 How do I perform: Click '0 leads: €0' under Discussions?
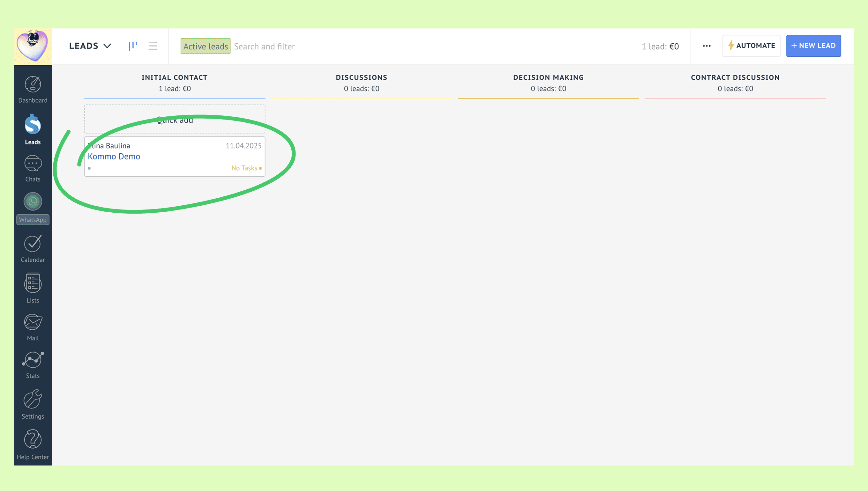coord(362,89)
